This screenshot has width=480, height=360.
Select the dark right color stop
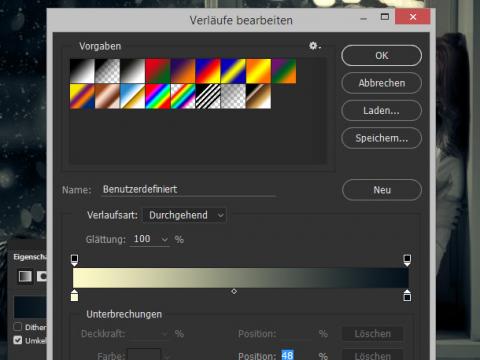[x=407, y=295]
